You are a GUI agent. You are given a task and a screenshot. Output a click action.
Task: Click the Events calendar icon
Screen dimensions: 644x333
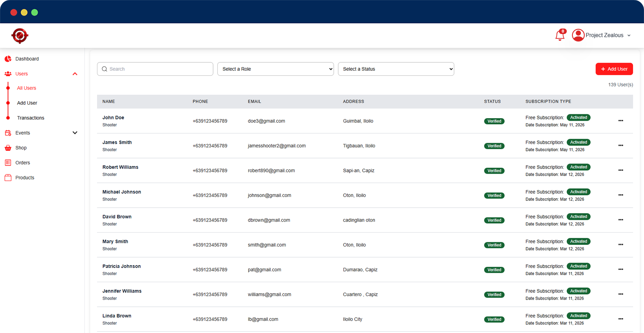click(8, 133)
